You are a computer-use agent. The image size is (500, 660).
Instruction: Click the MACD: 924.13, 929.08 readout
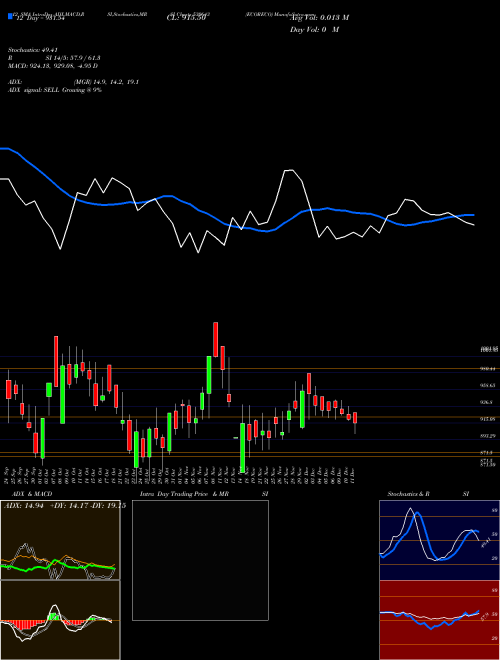[53, 66]
